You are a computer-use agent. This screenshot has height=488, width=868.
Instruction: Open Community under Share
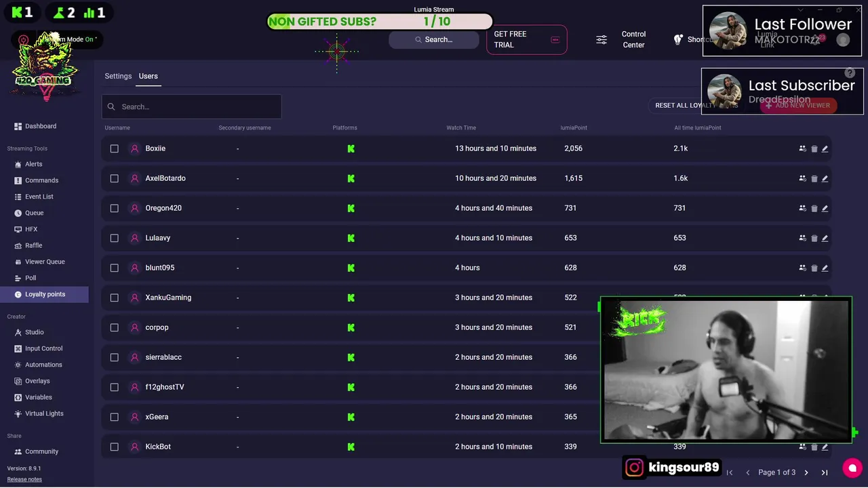[36, 451]
